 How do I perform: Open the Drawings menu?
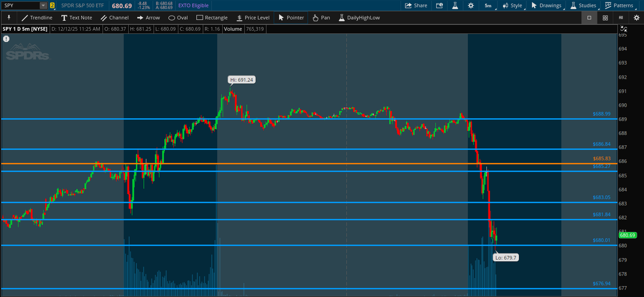coord(546,5)
